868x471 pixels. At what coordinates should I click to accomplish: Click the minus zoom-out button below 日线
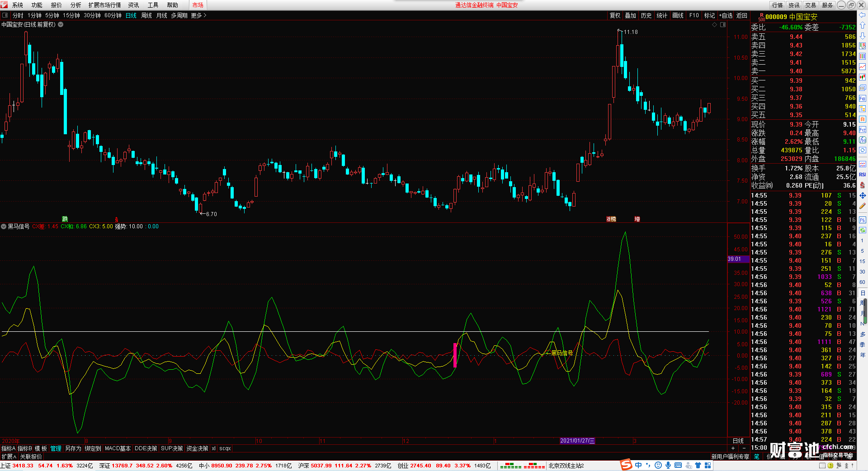pyautogui.click(x=744, y=448)
